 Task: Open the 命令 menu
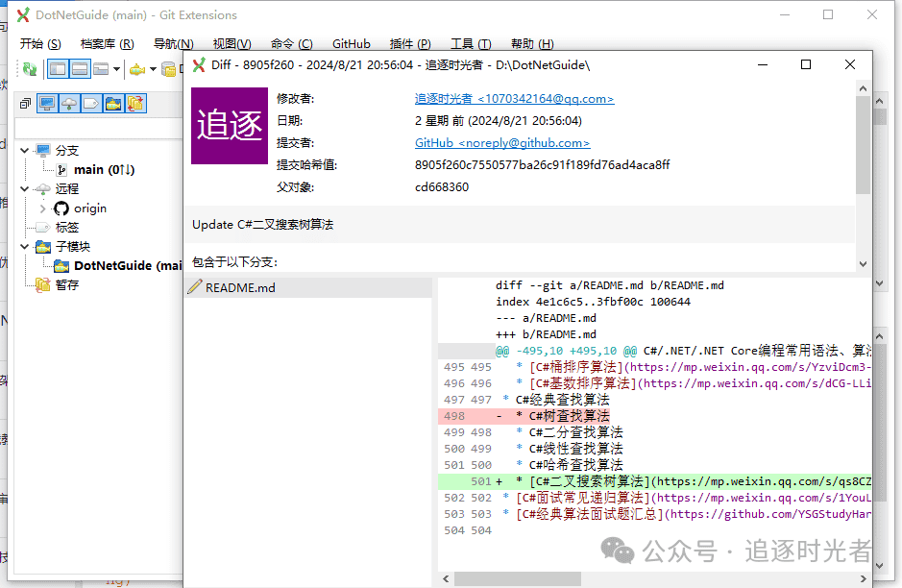click(290, 43)
